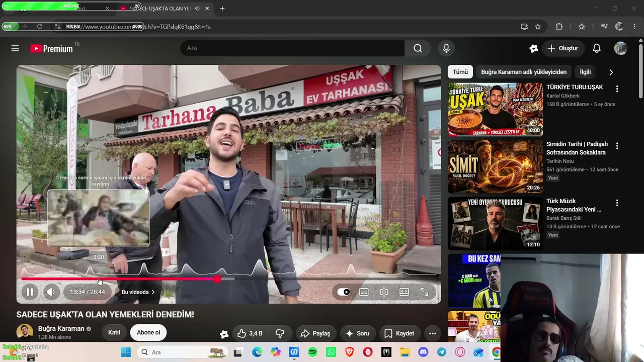Open the notifications bell

point(597,48)
